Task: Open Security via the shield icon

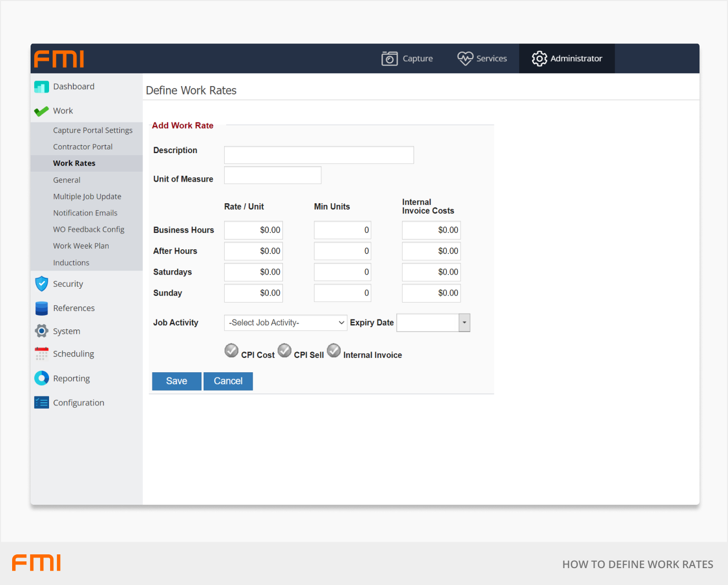Action: [41, 284]
